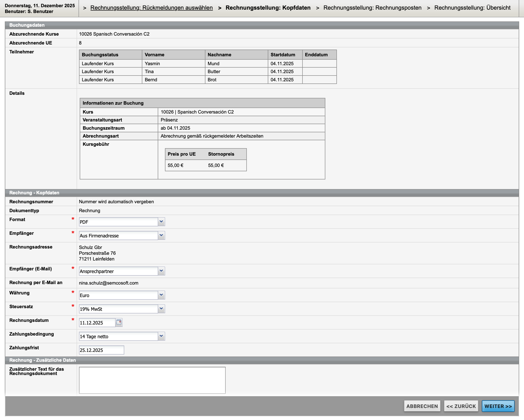Click the Startdatum column header
524x420 pixels.
click(283, 55)
